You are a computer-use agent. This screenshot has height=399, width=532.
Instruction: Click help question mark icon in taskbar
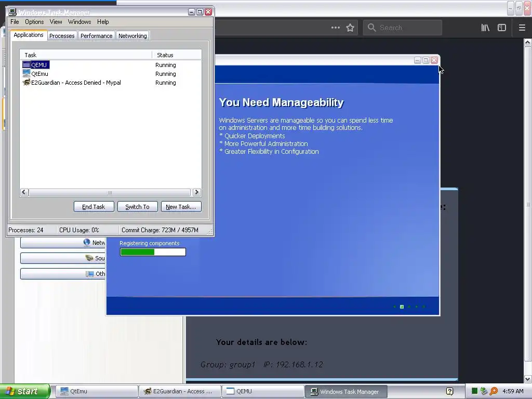(449, 391)
